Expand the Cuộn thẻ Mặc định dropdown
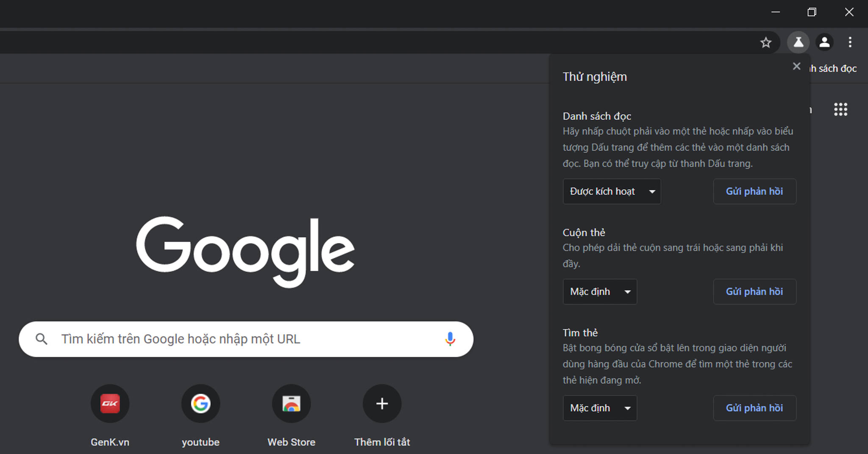The width and height of the screenshot is (868, 454). pyautogui.click(x=600, y=291)
